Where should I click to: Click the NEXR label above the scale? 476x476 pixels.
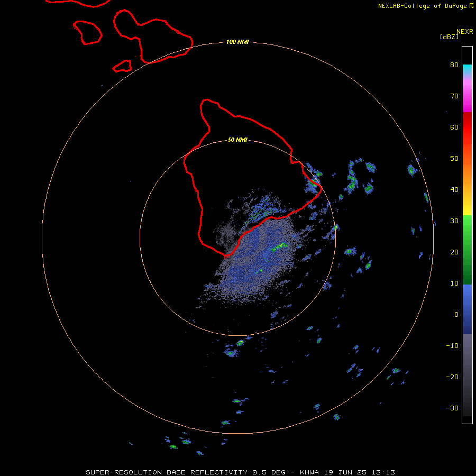(x=465, y=32)
